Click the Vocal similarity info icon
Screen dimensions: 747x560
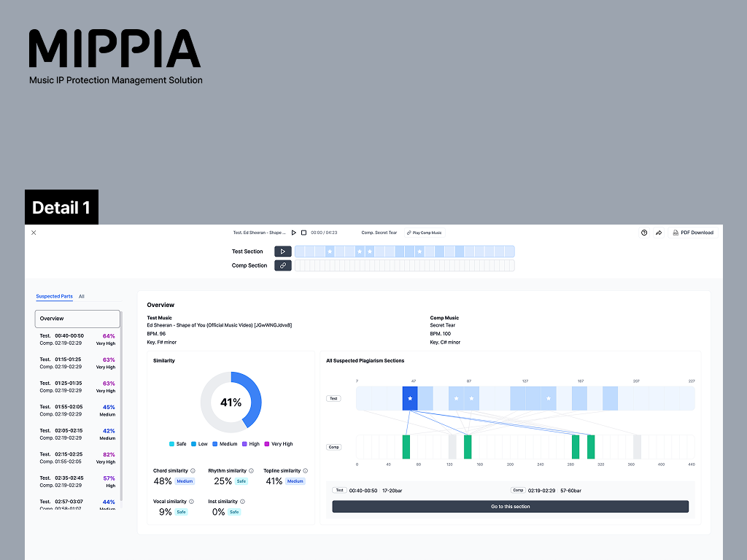(x=192, y=502)
